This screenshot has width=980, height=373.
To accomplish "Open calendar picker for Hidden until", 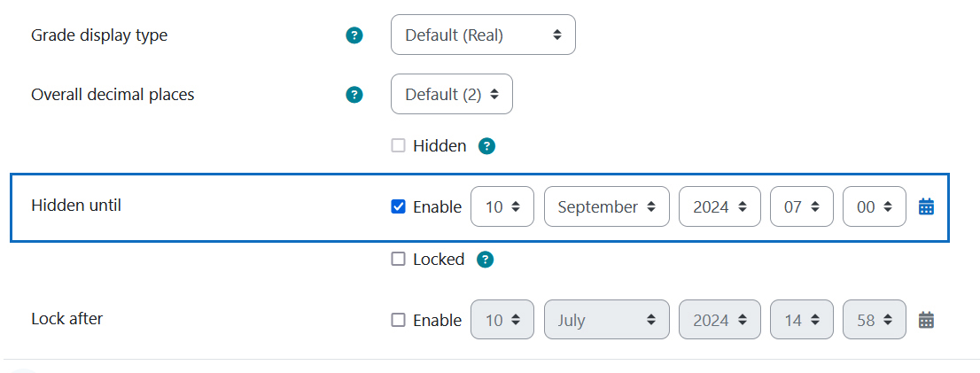I will [926, 207].
